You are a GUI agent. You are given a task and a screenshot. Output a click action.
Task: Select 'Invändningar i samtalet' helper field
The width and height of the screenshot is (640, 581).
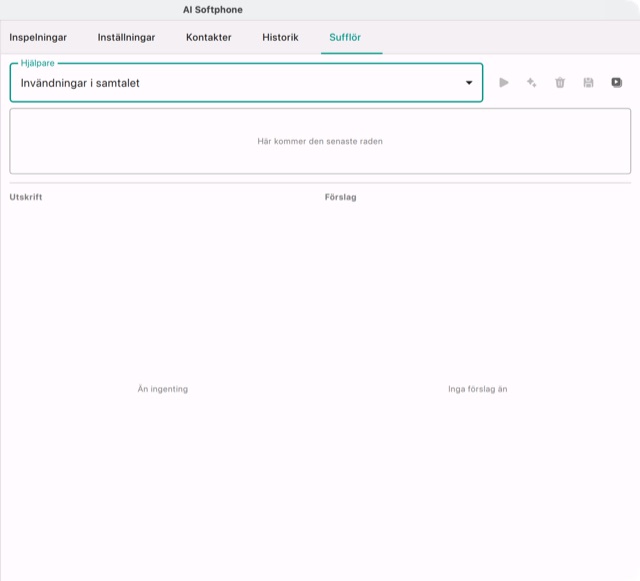coord(247,83)
